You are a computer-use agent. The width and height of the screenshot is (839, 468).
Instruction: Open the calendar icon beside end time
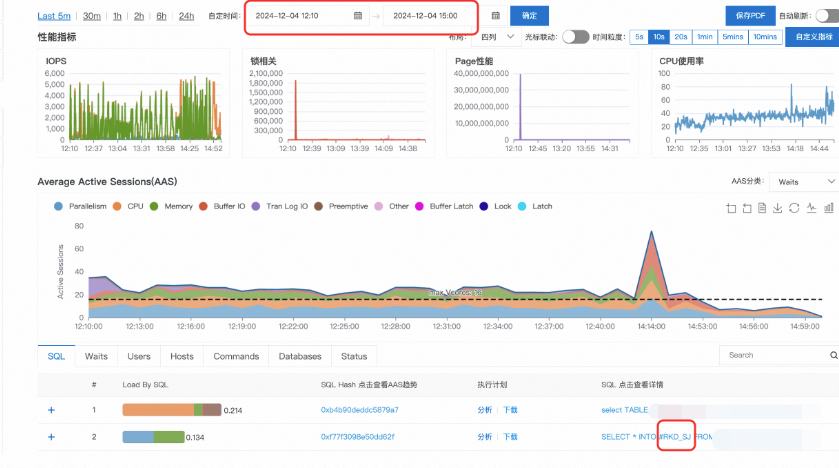(x=495, y=16)
